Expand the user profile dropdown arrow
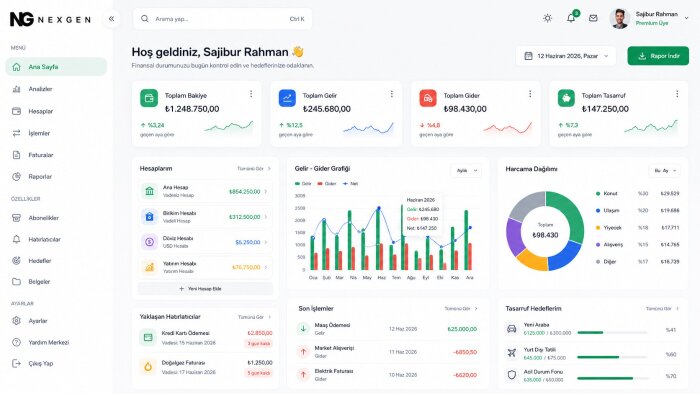 tap(686, 18)
